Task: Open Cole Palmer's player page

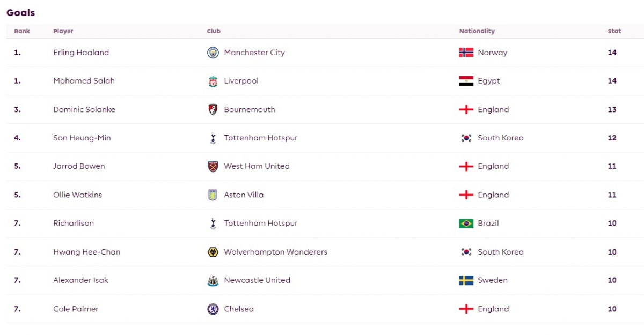Action: (76, 309)
